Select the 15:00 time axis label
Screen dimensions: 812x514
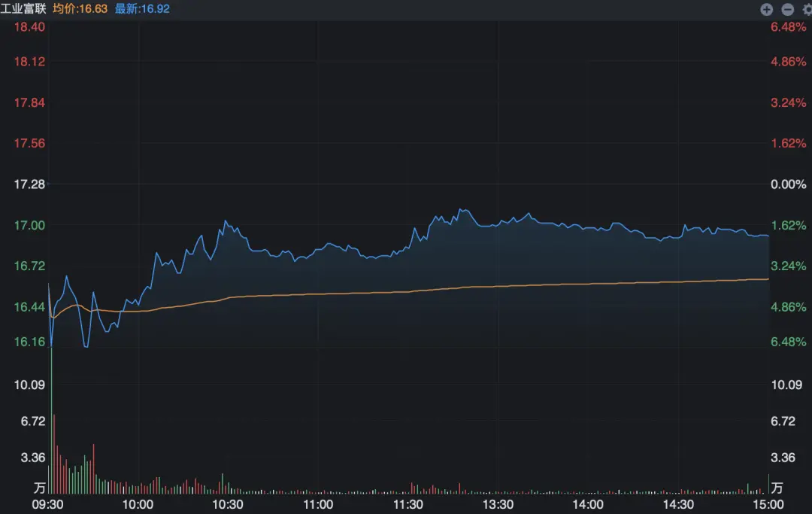(x=768, y=504)
